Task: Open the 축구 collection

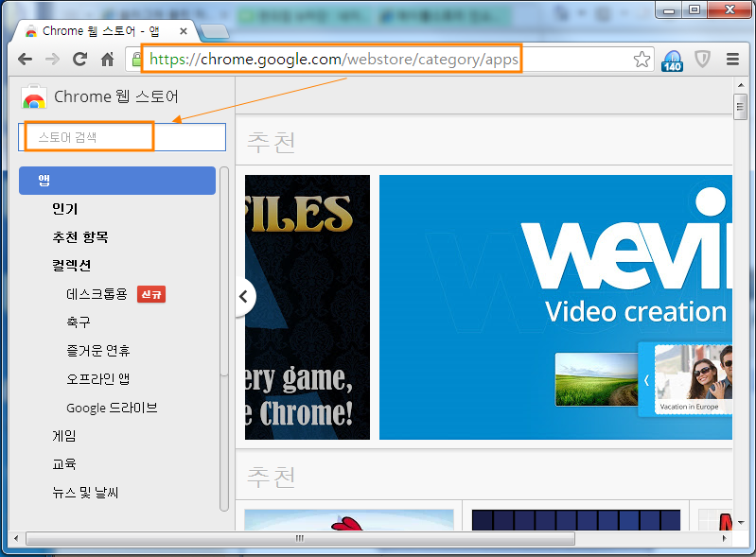Action: point(79,322)
